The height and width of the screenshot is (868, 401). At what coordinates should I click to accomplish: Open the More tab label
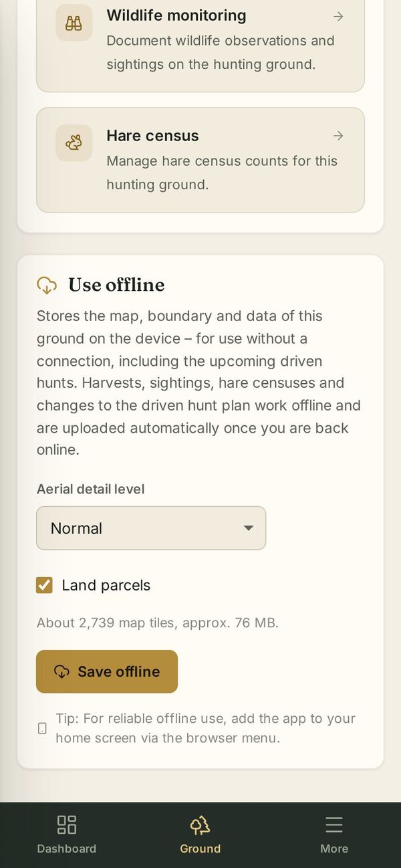(334, 849)
